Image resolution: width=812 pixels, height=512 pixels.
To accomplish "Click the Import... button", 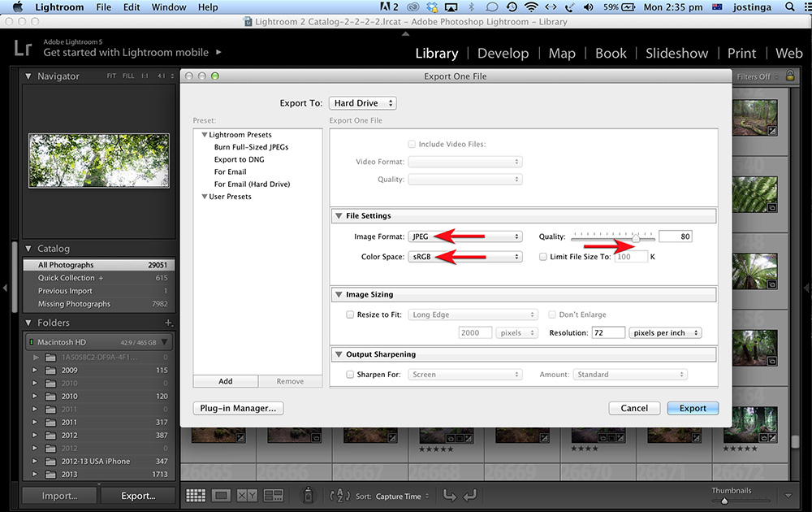I will point(59,496).
